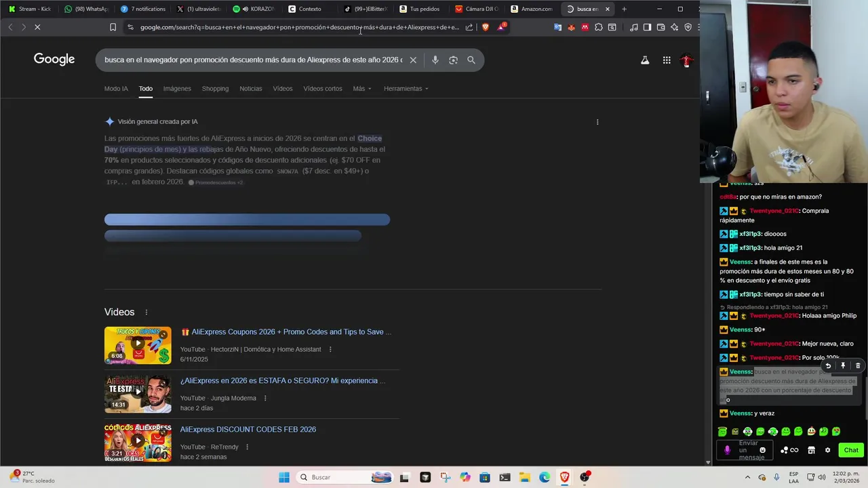Open AliExpress Coupons 2026 video link
The image size is (868, 488).
[286, 332]
